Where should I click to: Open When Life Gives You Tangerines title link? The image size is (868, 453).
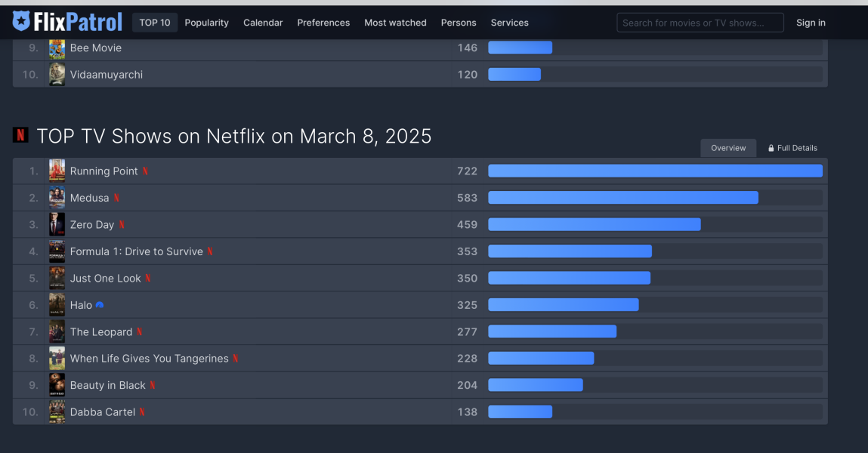click(x=149, y=359)
